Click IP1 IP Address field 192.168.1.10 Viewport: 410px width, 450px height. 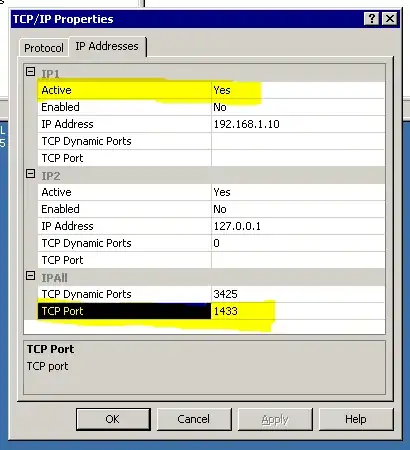pyautogui.click(x=298, y=124)
